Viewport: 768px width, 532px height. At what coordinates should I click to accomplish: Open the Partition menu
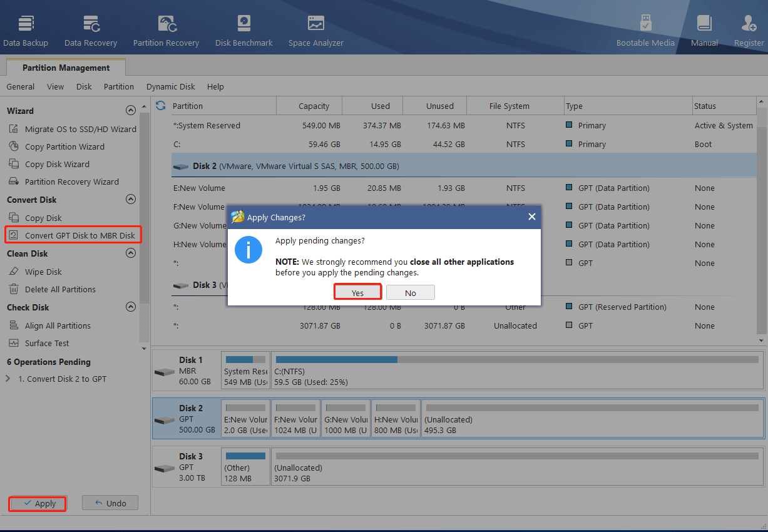[119, 86]
